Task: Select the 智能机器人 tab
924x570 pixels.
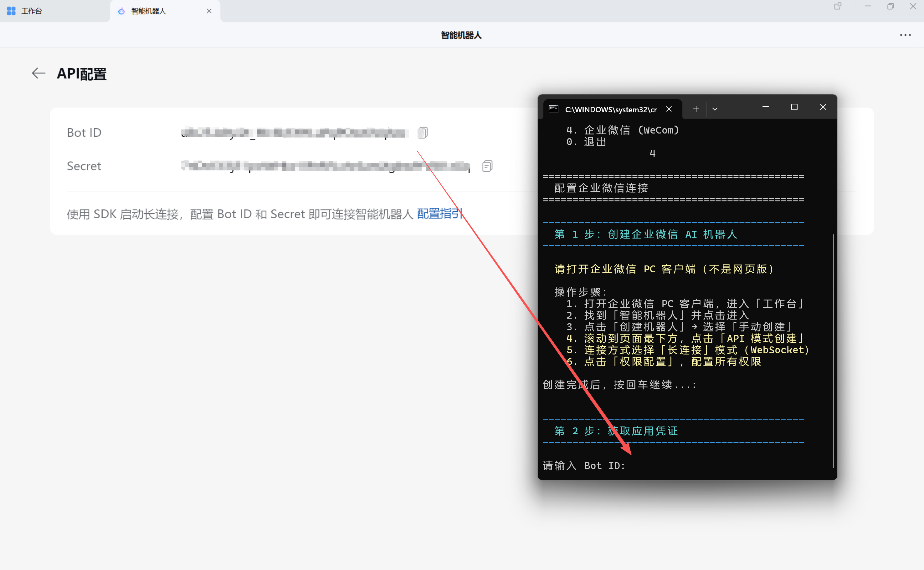Action: tap(149, 11)
